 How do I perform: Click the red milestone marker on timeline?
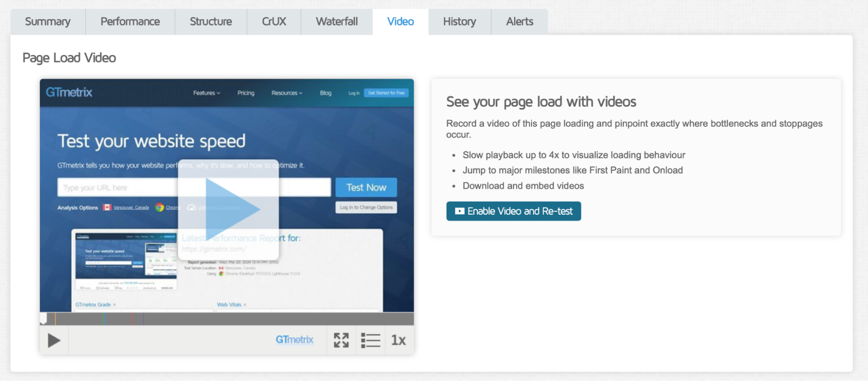(132, 319)
